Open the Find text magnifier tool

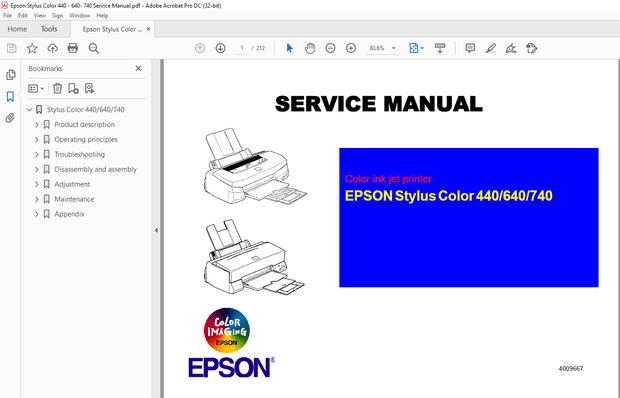(94, 48)
